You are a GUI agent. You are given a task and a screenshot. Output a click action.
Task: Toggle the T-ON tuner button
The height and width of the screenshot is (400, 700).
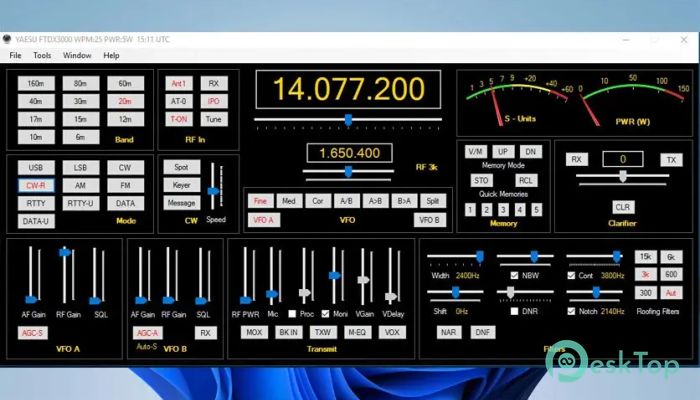(x=179, y=119)
